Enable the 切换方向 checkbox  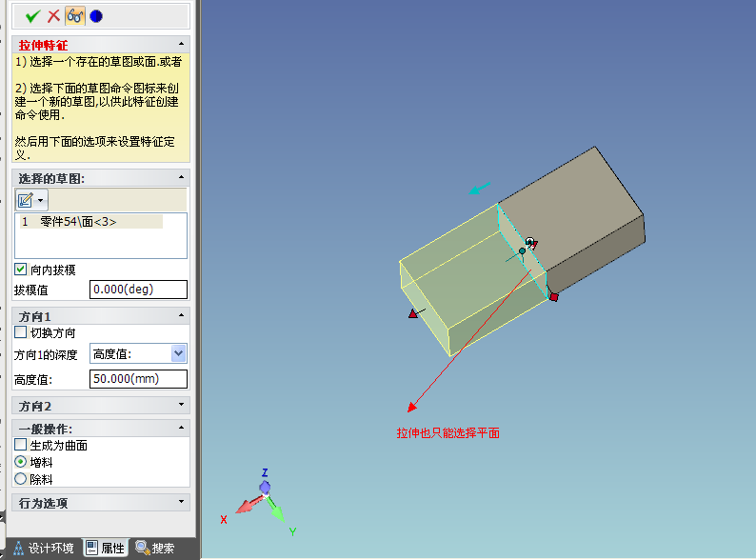point(21,333)
